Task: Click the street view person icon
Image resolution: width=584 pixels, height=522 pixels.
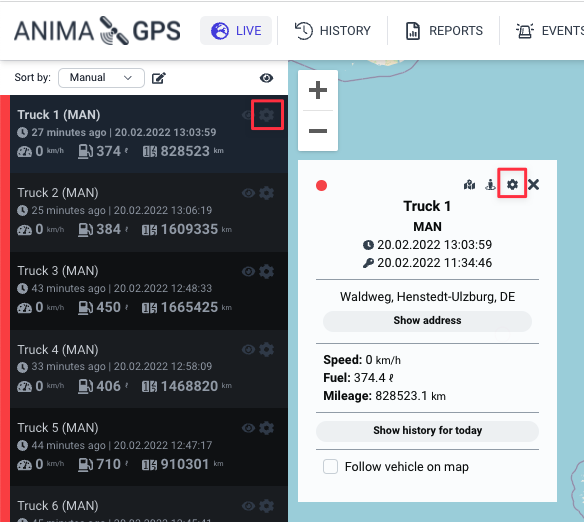Action: (x=490, y=184)
